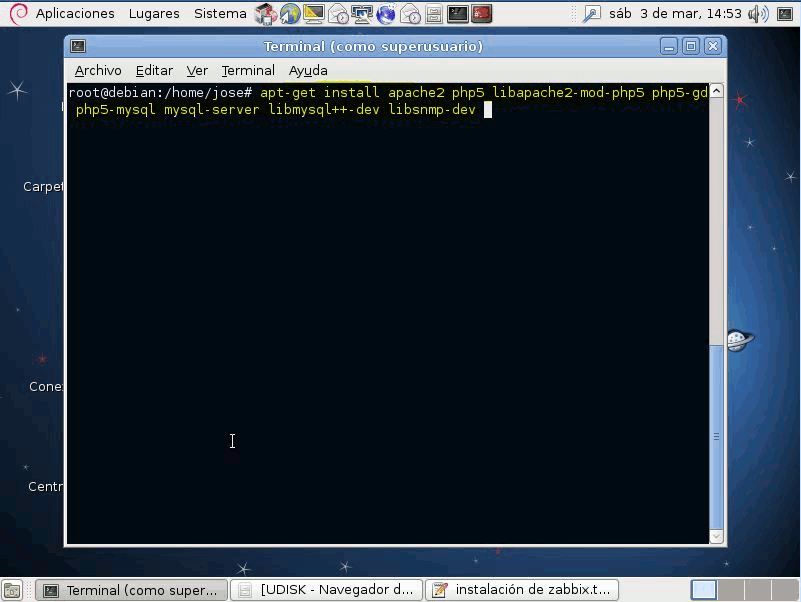
Task: Open the Editar menu
Action: 154,70
